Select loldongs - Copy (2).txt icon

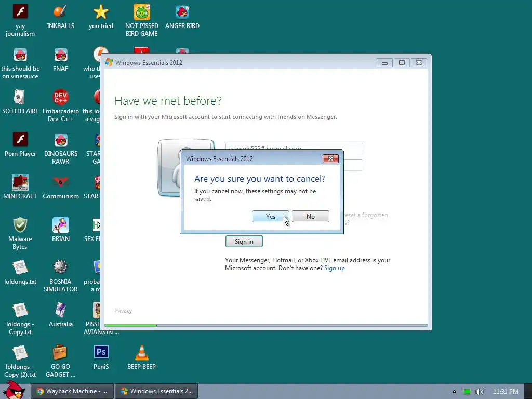20,362
